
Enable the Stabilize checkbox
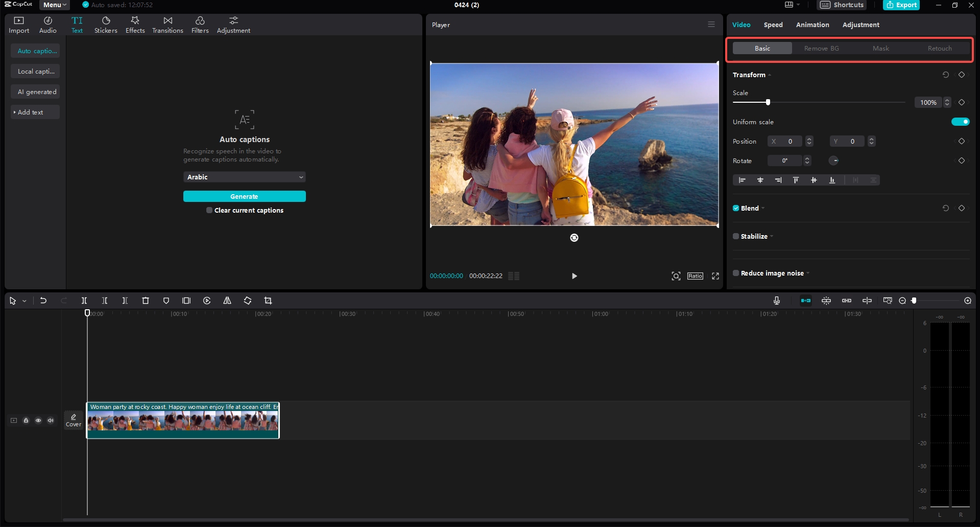[x=735, y=236]
